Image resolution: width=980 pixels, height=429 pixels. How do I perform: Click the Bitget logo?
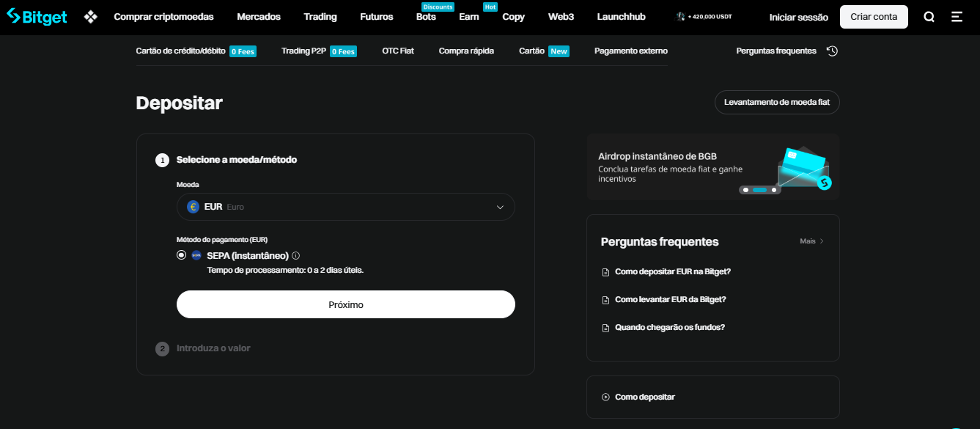click(37, 16)
